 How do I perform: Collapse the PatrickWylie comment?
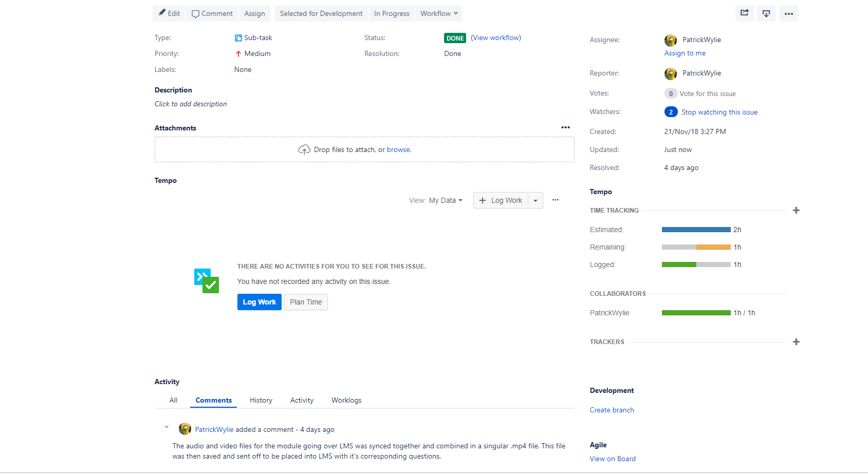pos(167,427)
